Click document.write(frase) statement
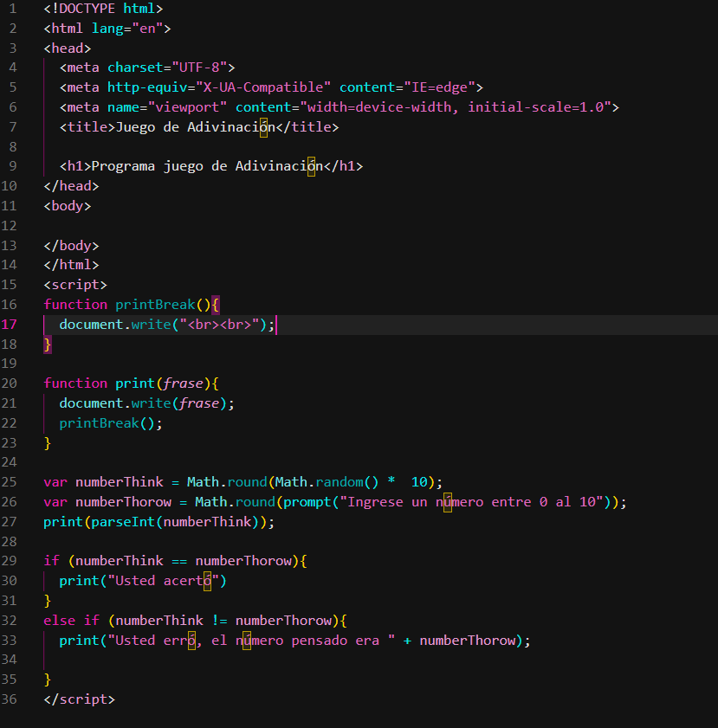 146,403
